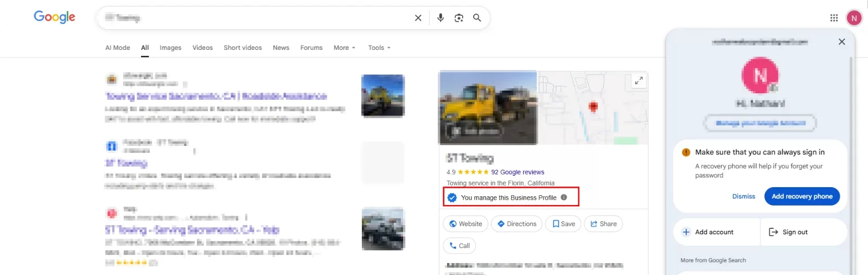Viewport: 868px width, 275px height.
Task: Click first result's site favicon
Action: pyautogui.click(x=111, y=80)
